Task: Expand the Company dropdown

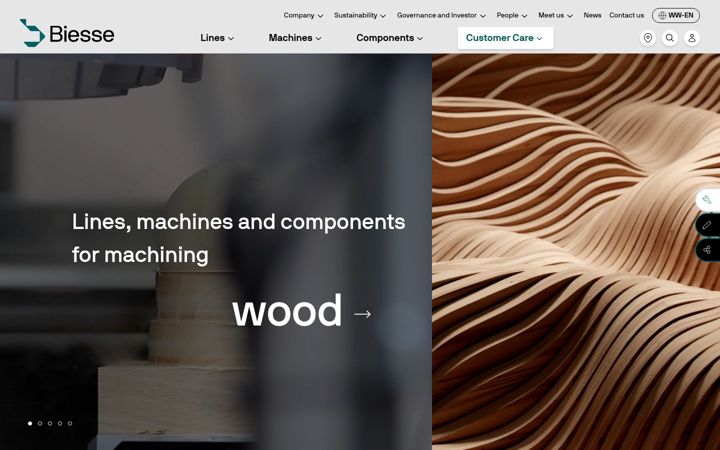Action: [303, 15]
